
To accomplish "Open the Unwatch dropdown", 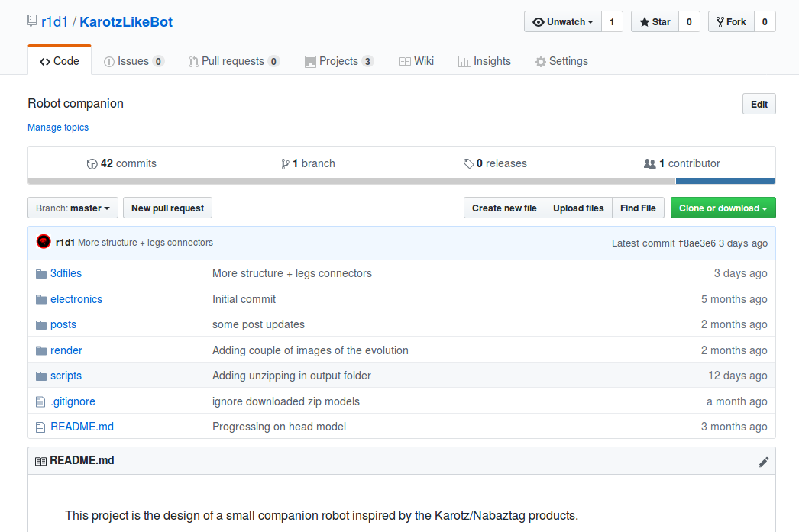I will (562, 22).
